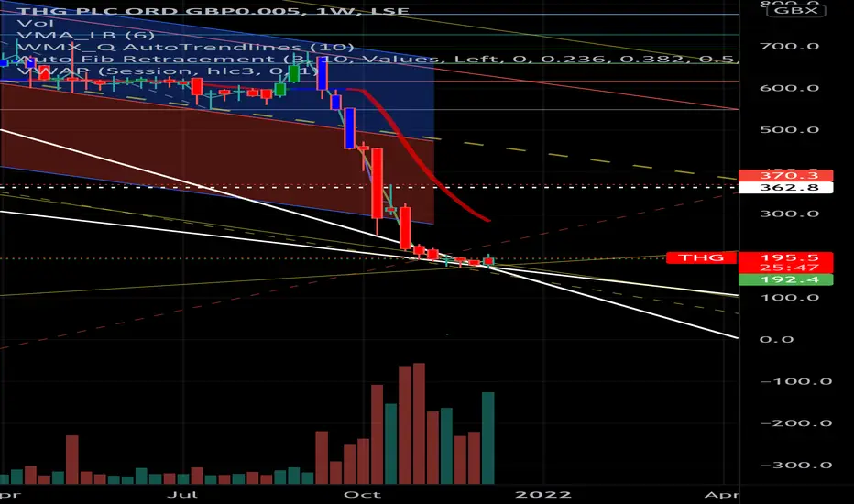The height and width of the screenshot is (504, 854).
Task: Click the 2022 time axis label
Action: pos(543,495)
